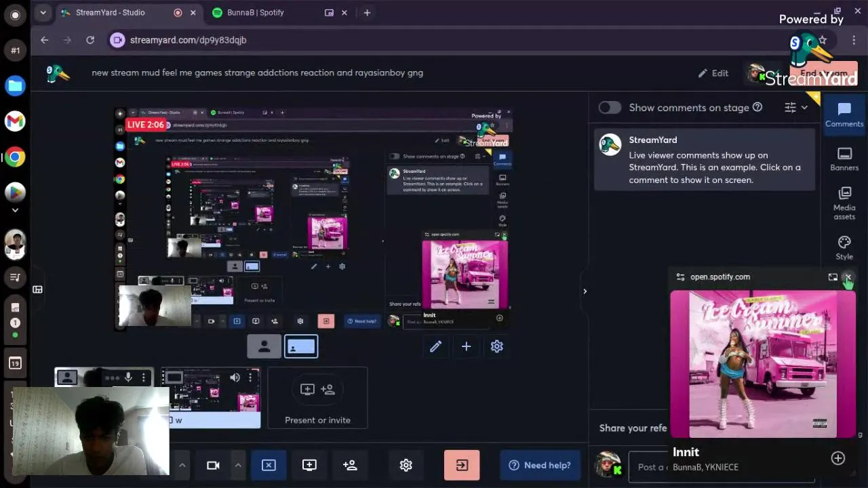Click the Spotify picture-in-picture album art
This screenshot has width=868, height=488.
(763, 365)
